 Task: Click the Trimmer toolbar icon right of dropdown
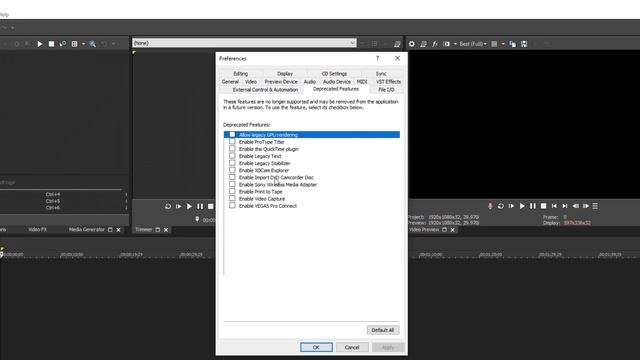(x=397, y=44)
